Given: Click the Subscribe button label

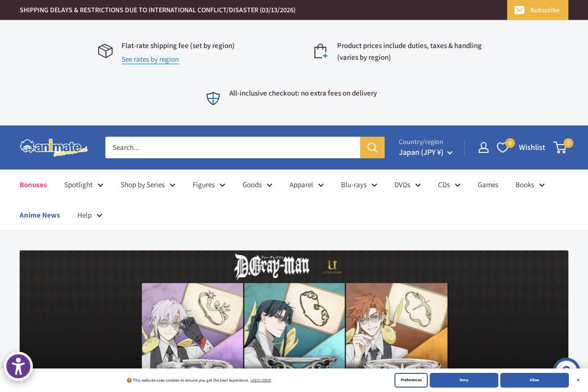Looking at the screenshot, I should [544, 10].
